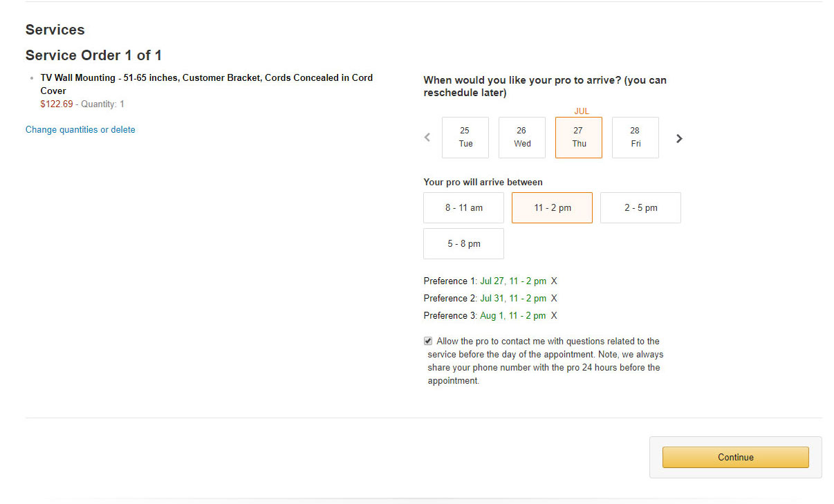This screenshot has width=834, height=504.
Task: Click the left chevron to view earlier dates
Action: click(427, 138)
